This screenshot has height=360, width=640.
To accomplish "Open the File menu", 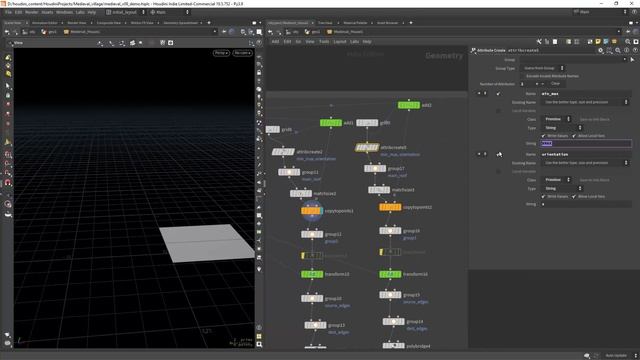I will click(x=8, y=12).
